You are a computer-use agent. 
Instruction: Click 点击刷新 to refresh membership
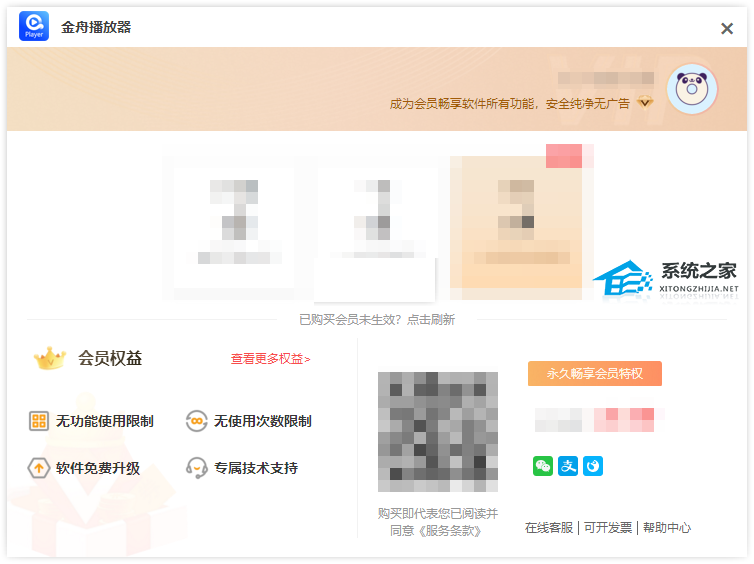point(431,320)
